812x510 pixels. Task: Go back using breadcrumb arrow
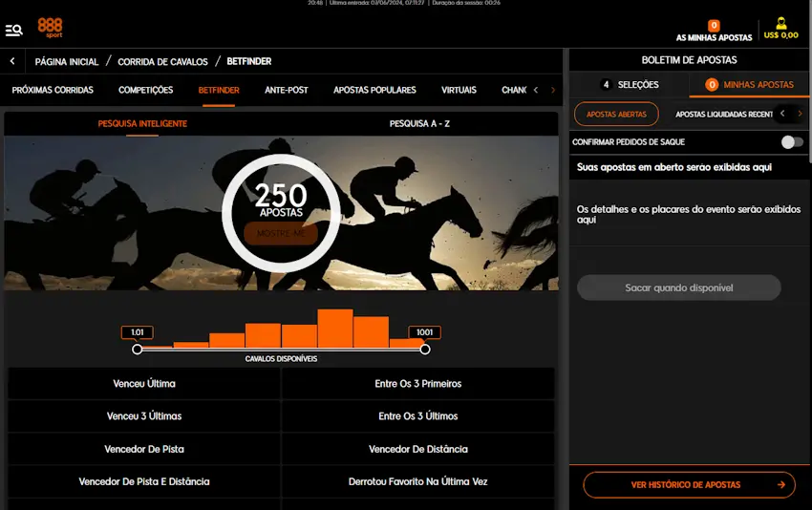pos(12,61)
